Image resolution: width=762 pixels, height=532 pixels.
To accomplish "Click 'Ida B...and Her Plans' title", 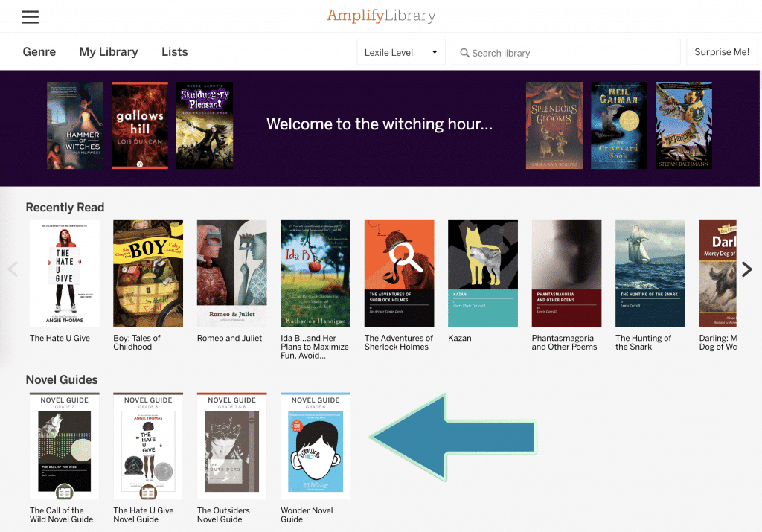I will (315, 347).
